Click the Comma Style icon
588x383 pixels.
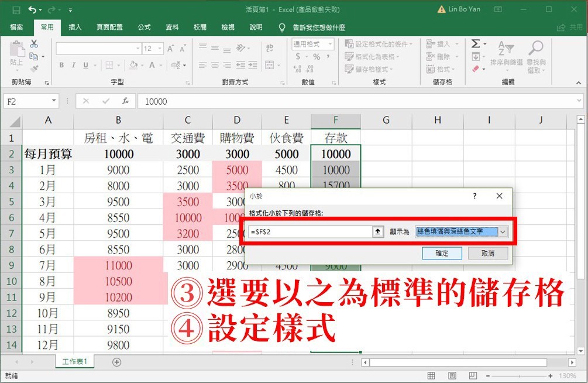pyautogui.click(x=328, y=56)
